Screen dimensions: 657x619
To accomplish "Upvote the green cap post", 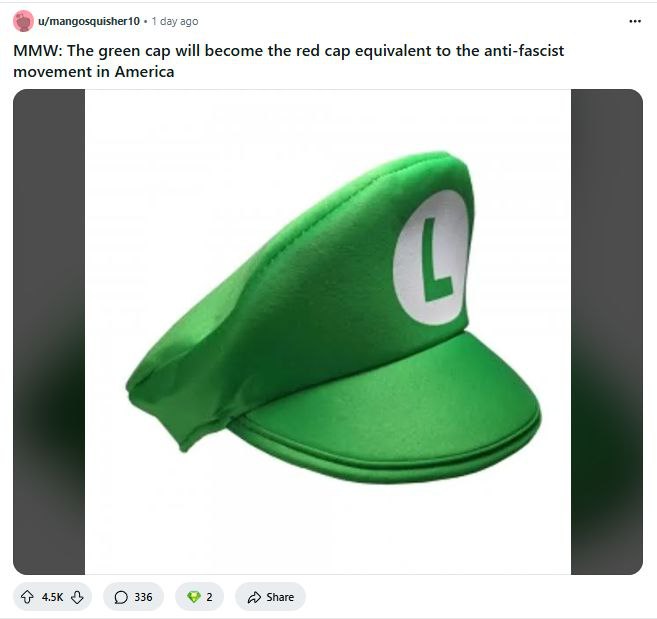I will click(x=27, y=597).
